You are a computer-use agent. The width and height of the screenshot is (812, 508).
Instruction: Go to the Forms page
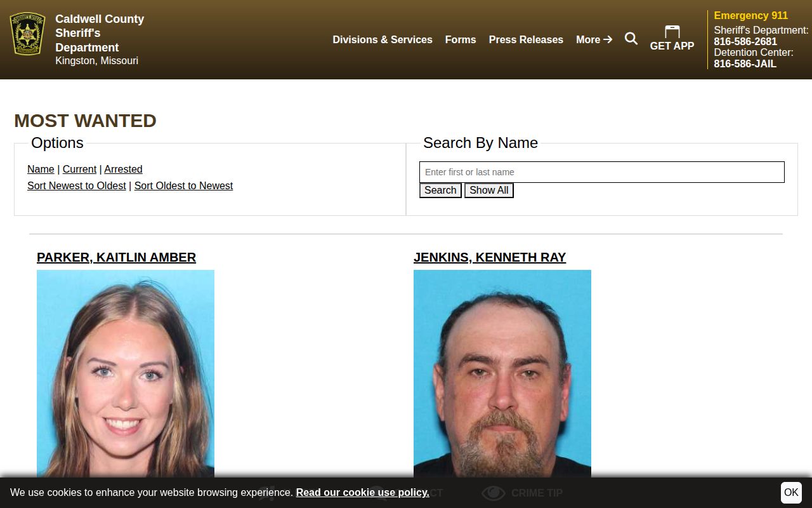[x=461, y=39]
